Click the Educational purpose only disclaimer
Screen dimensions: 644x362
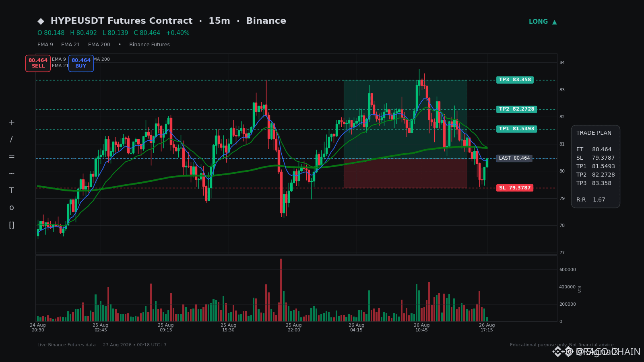click(x=562, y=345)
